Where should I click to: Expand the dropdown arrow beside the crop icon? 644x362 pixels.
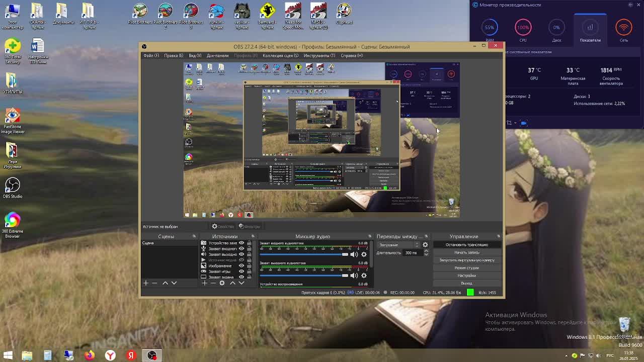(x=516, y=123)
